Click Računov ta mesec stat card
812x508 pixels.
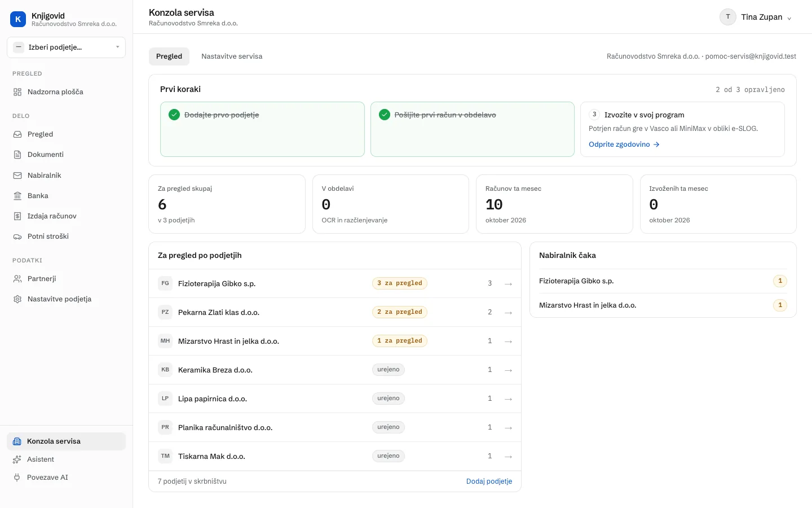(554, 204)
